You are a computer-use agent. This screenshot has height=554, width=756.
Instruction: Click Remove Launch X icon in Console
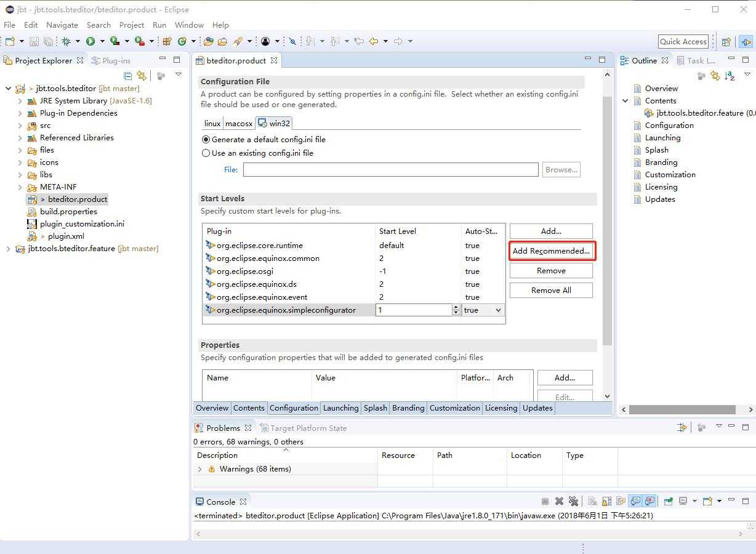click(559, 501)
